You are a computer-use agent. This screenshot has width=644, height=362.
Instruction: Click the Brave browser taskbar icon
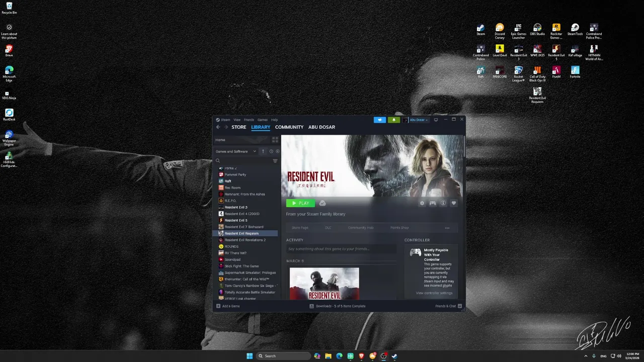pyautogui.click(x=362, y=356)
